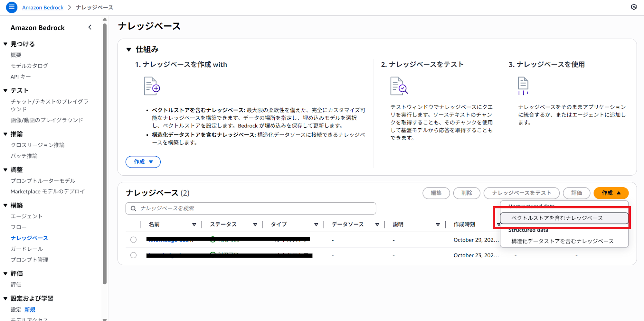Click the 新規 link beside 設定
Image resolution: width=644 pixels, height=321 pixels.
click(x=30, y=310)
